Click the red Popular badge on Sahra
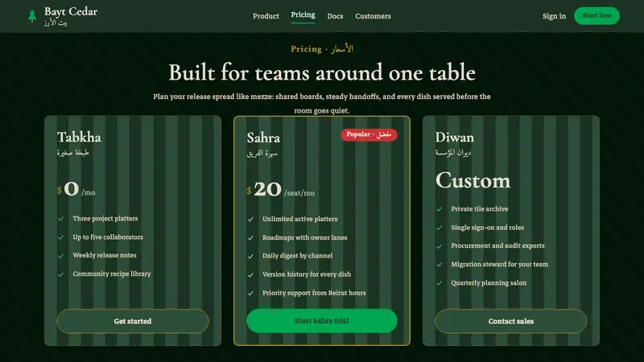644x362 pixels. click(369, 134)
